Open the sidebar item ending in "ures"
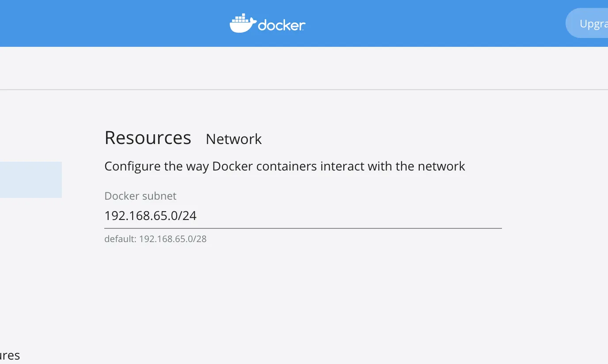The height and width of the screenshot is (364, 608). pyautogui.click(x=10, y=356)
